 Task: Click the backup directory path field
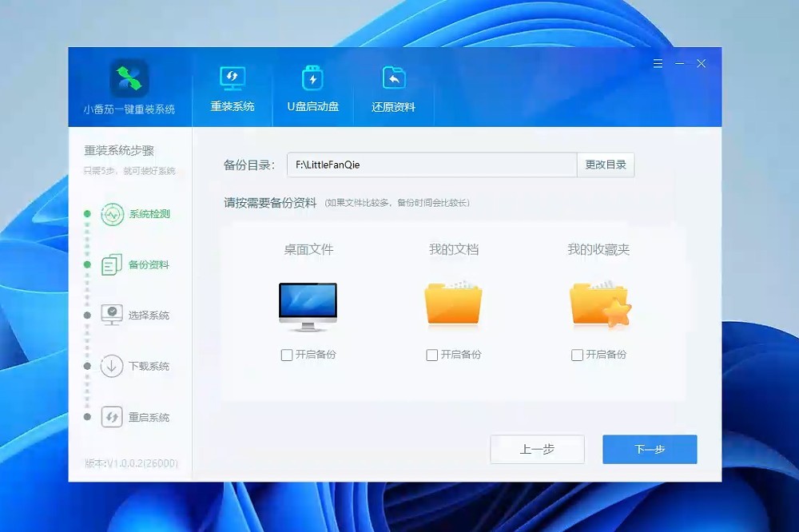click(431, 164)
